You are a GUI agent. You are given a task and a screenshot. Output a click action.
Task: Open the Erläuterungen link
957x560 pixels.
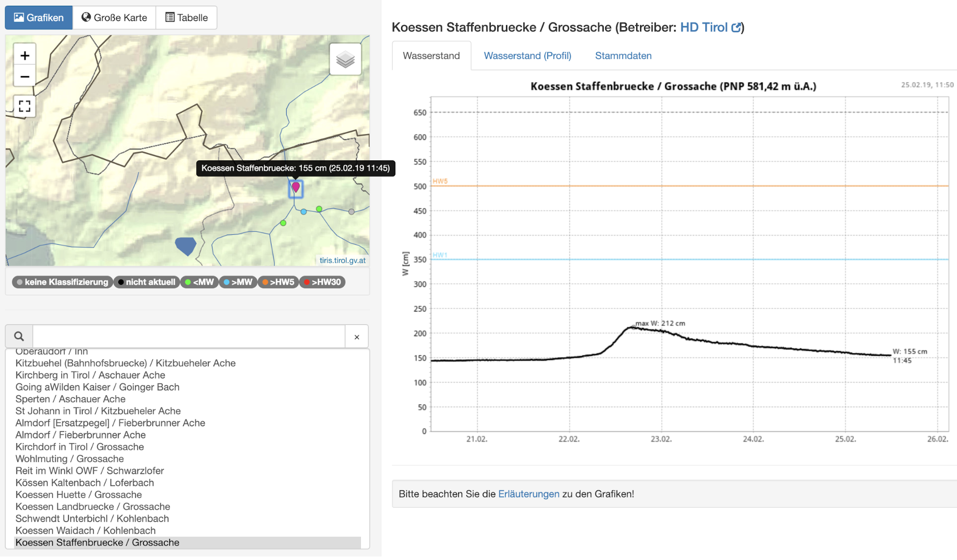coord(529,494)
